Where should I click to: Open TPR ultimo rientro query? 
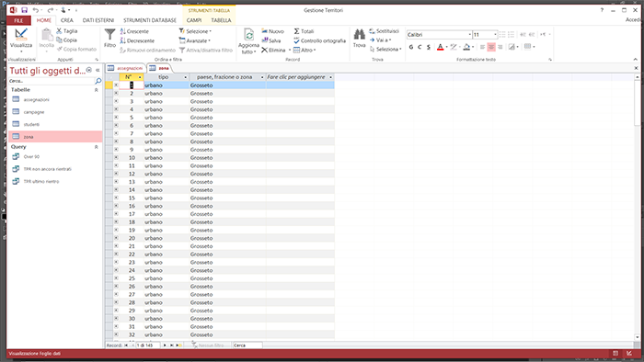coord(41,181)
